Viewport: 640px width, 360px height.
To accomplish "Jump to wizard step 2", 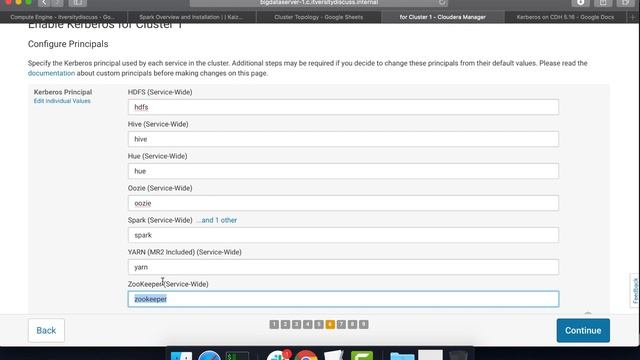I will [285, 324].
